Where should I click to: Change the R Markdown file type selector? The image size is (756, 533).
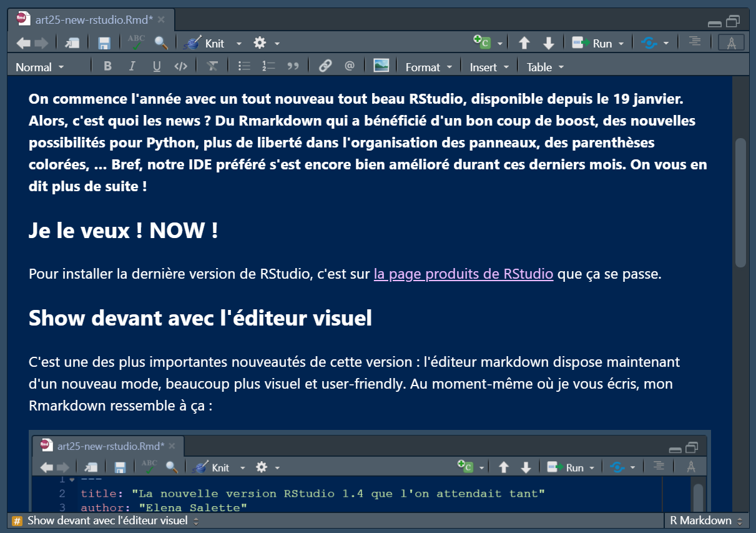707,521
